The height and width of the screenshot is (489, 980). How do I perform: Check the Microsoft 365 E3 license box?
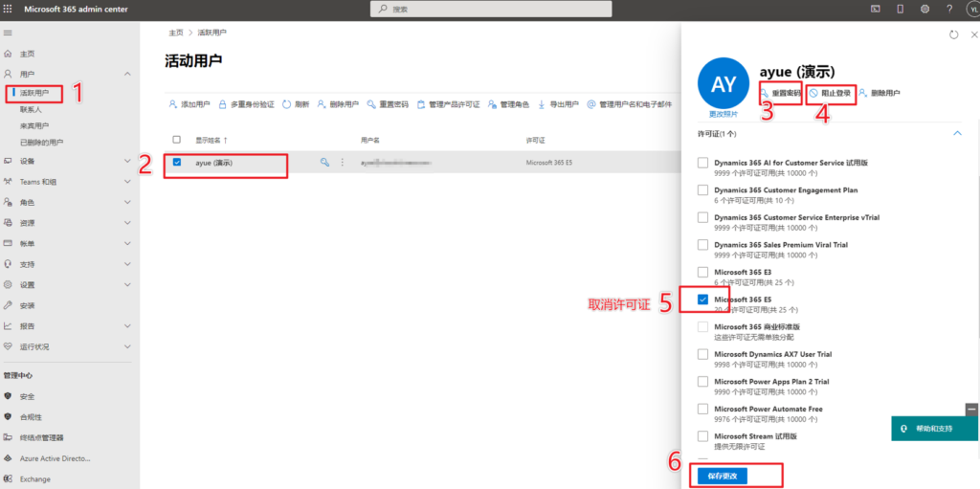pyautogui.click(x=703, y=272)
